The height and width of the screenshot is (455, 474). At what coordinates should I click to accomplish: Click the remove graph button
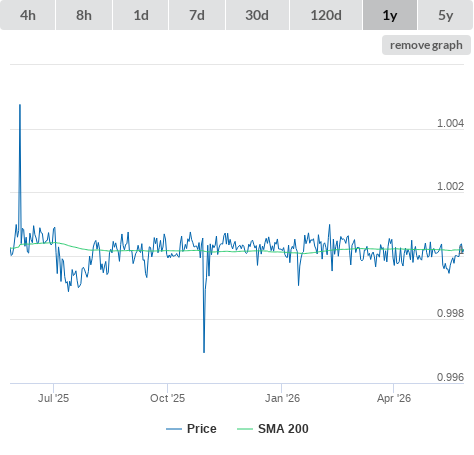(x=426, y=45)
